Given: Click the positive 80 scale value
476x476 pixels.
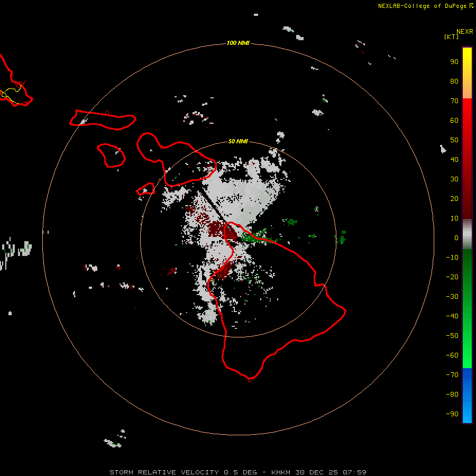Looking at the screenshot, I should [454, 81].
